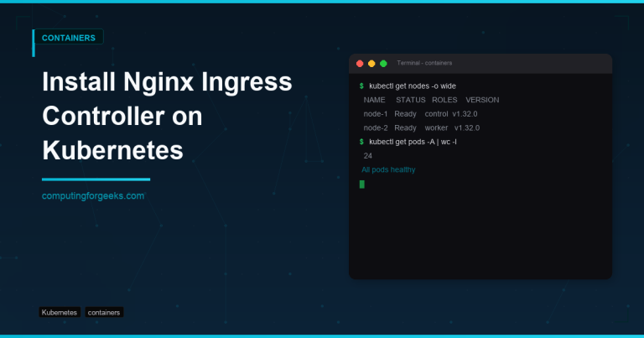Click the ROLES column header
This screenshot has height=338, width=644.
coord(444,100)
